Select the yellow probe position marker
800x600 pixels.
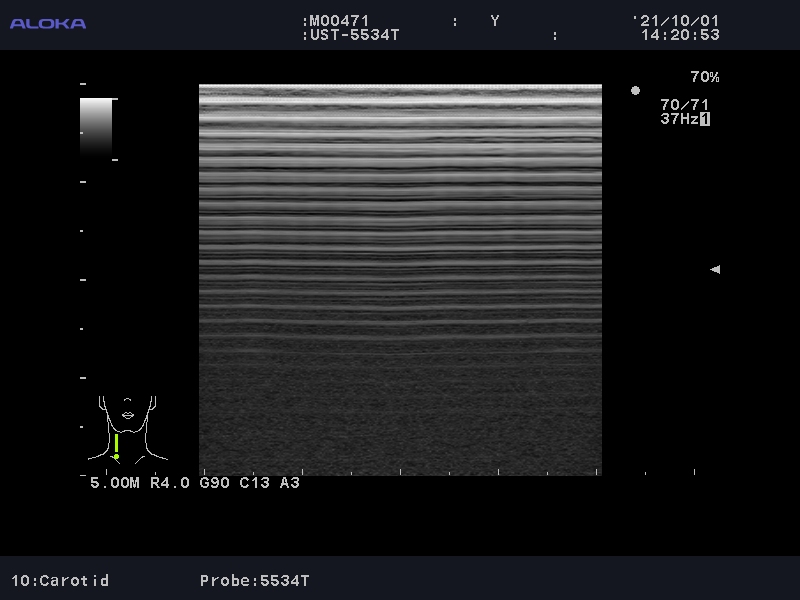tap(116, 446)
